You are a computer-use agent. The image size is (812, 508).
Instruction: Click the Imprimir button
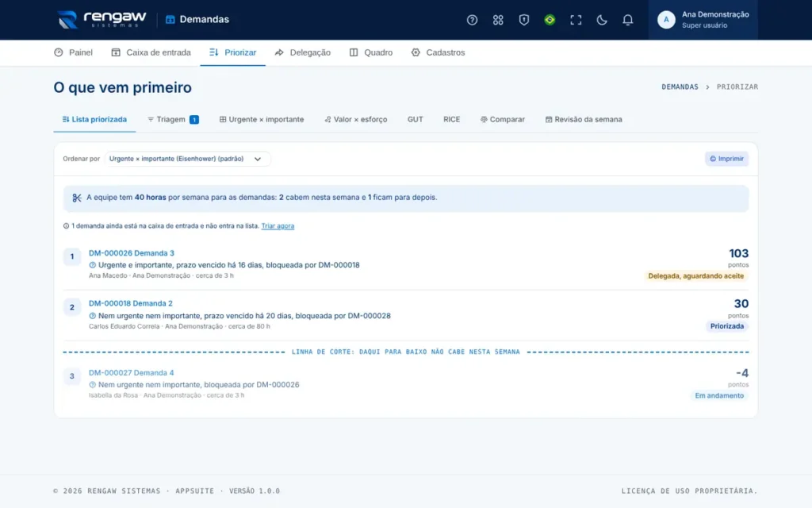pyautogui.click(x=726, y=159)
